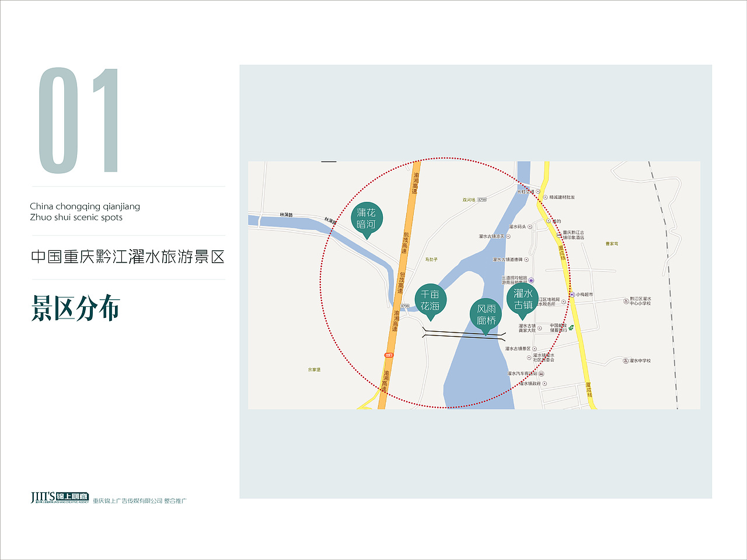
Task: Click the large 01 section number
Action: pos(79,120)
